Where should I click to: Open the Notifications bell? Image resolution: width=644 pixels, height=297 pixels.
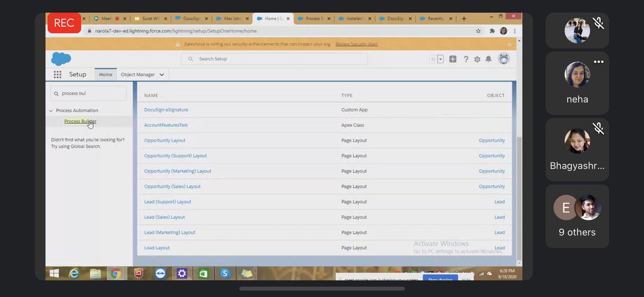[x=488, y=59]
